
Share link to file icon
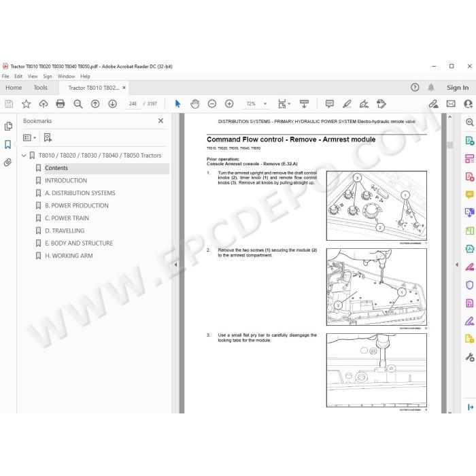point(433,104)
